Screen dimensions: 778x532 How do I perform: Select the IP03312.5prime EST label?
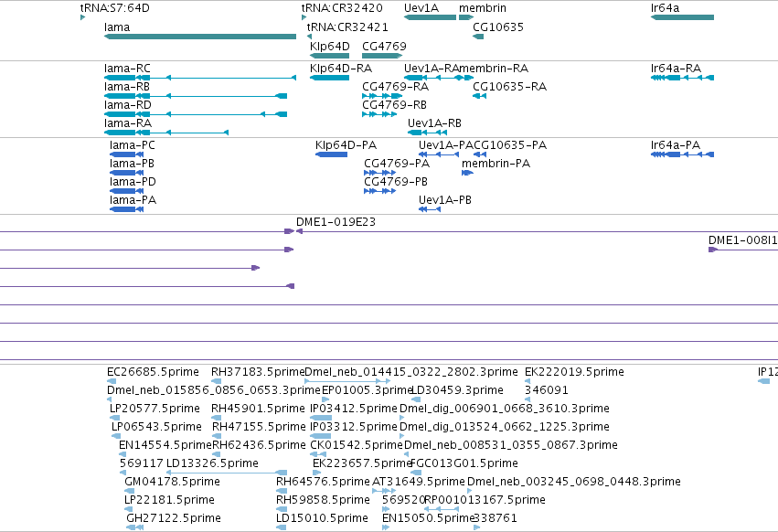point(353,427)
